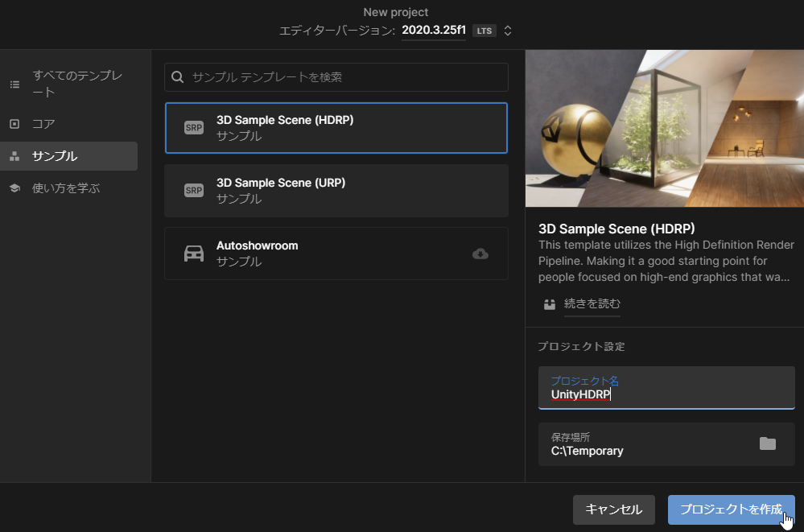Screen dimensions: 804x532
Task: Select 3D Sample Scene (HDRP) template
Action: pyautogui.click(x=336, y=128)
